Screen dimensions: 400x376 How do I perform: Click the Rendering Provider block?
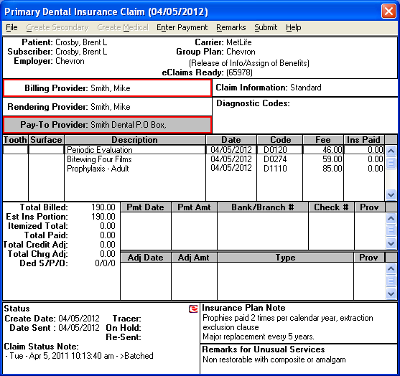click(x=107, y=107)
